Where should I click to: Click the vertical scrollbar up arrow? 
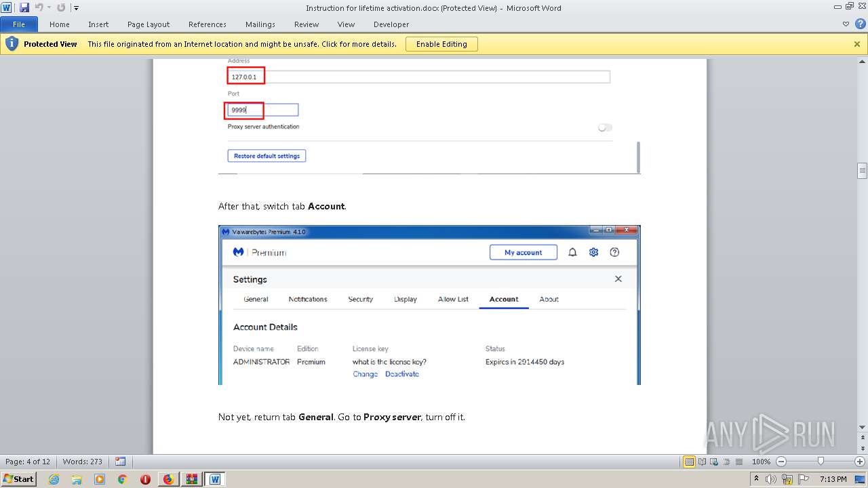point(862,63)
